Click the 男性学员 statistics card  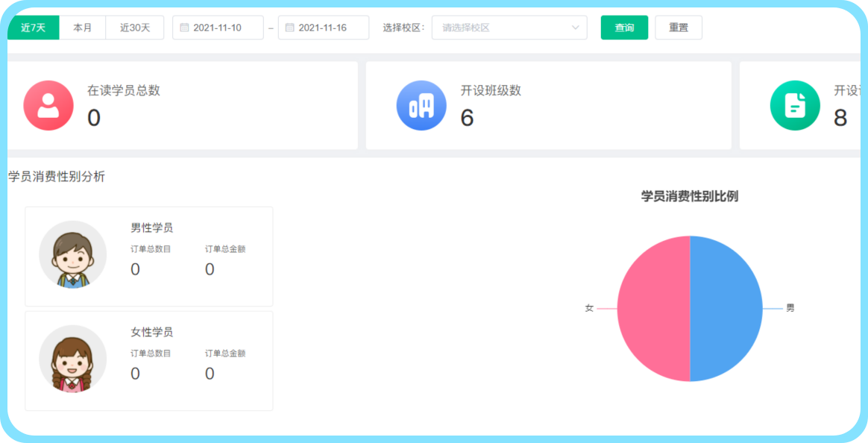click(x=149, y=257)
